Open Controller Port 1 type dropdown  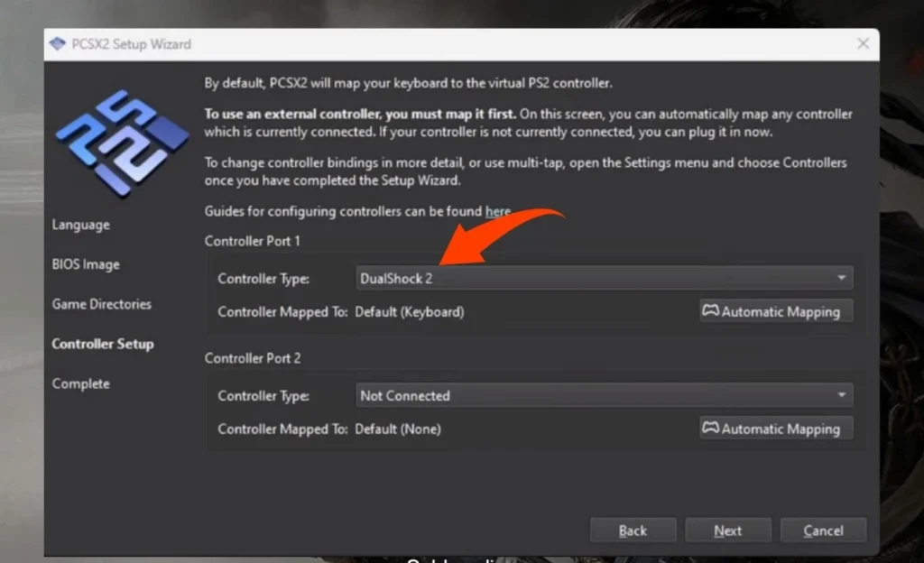point(604,278)
